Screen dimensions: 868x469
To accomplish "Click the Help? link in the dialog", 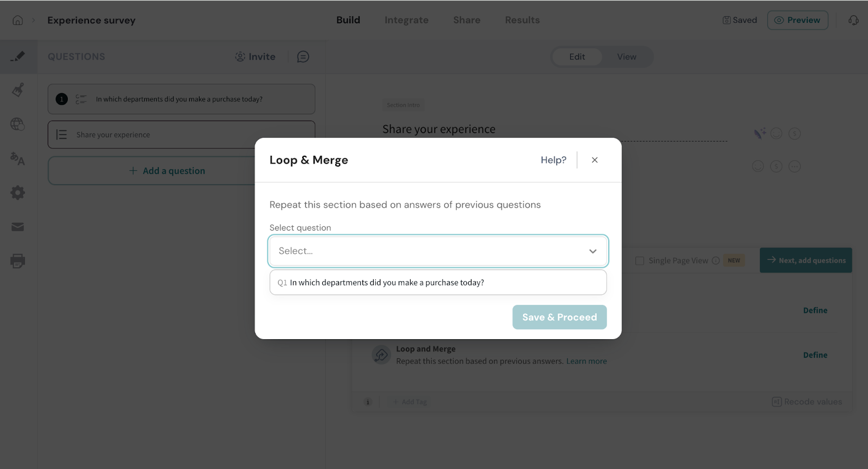I will pyautogui.click(x=553, y=160).
